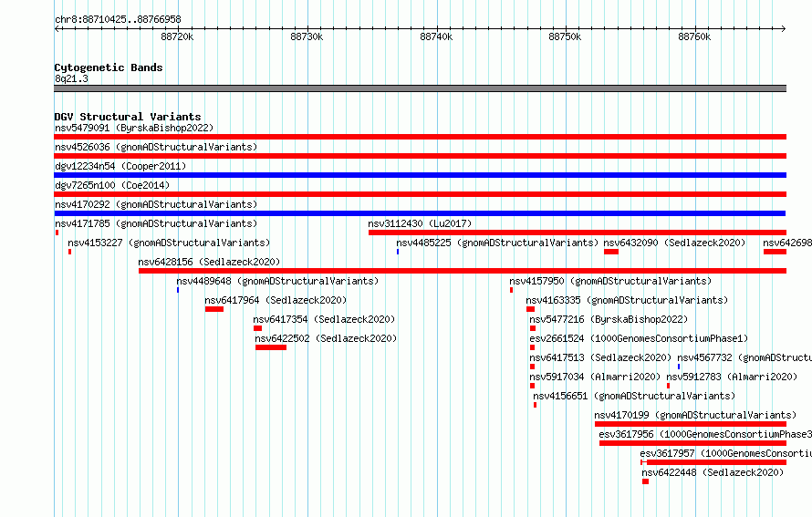This screenshot has height=517, width=812.
Task: Select the nsv6432090 (Sedlazeck2020) label
Action: coord(674,243)
